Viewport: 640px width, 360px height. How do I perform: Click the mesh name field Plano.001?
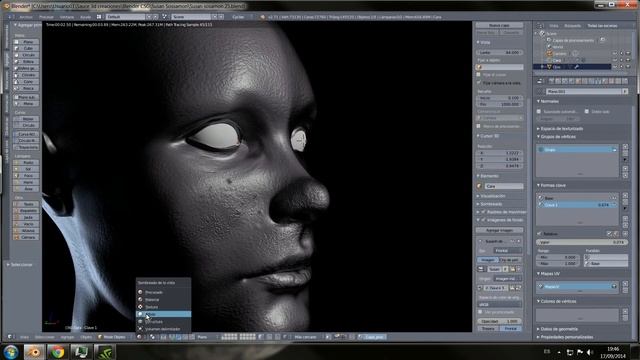coord(584,91)
